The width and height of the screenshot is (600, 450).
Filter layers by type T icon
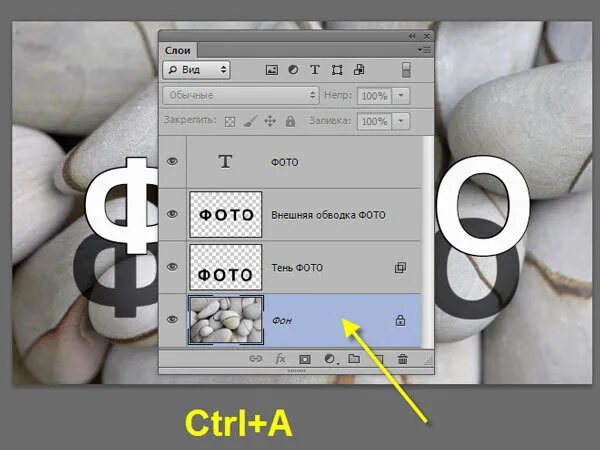click(315, 70)
